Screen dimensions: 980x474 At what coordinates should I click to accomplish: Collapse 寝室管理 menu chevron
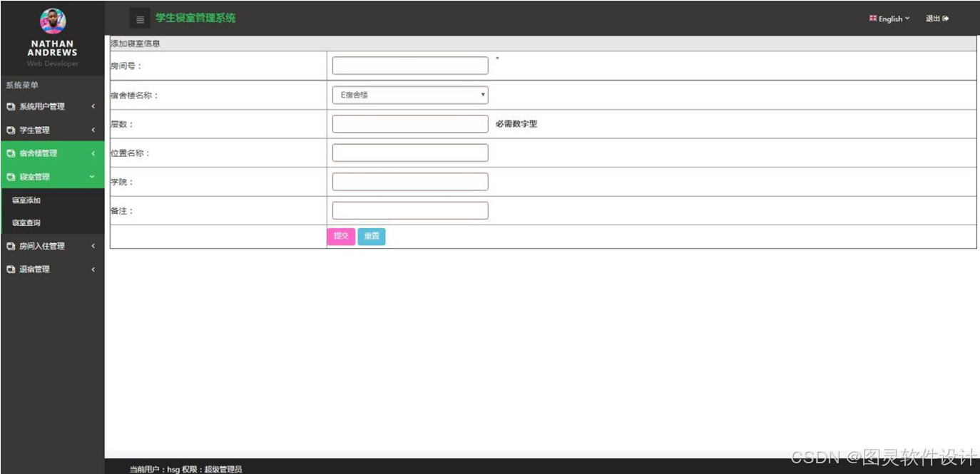(92, 177)
